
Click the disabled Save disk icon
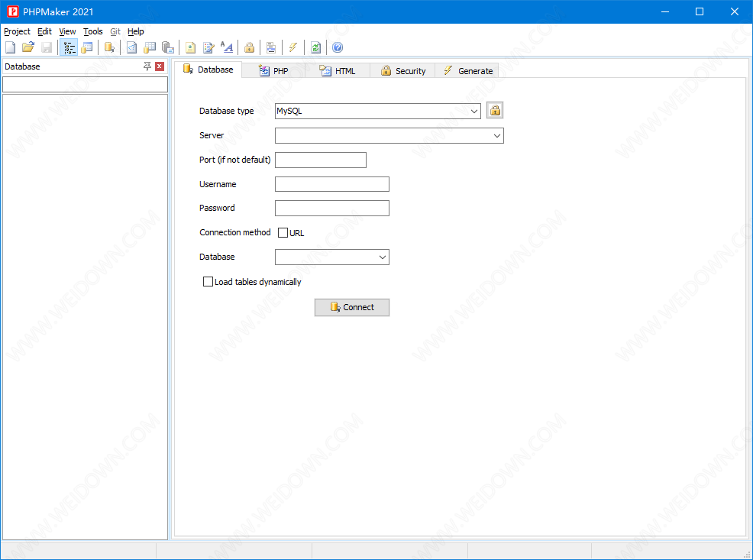47,47
